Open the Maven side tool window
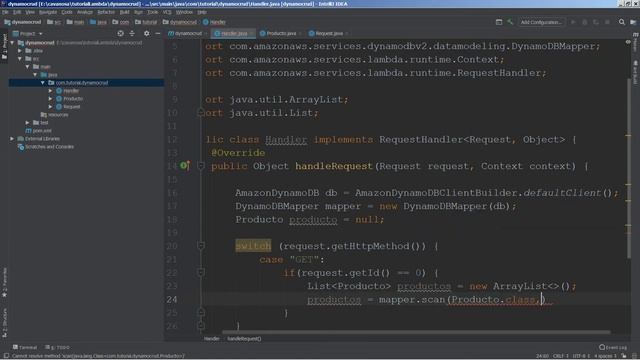Screen dimensions: 640x360 (x=636, y=42)
